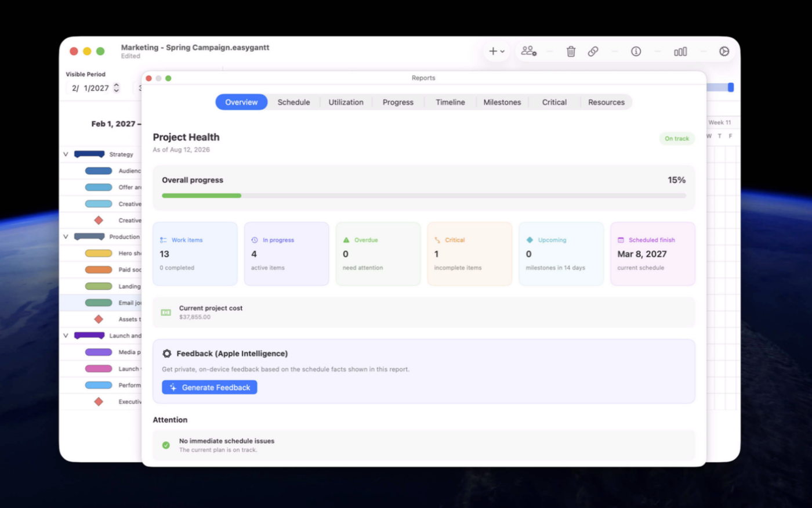The image size is (812, 508).
Task: Click the green checkmark under Attention
Action: [166, 445]
